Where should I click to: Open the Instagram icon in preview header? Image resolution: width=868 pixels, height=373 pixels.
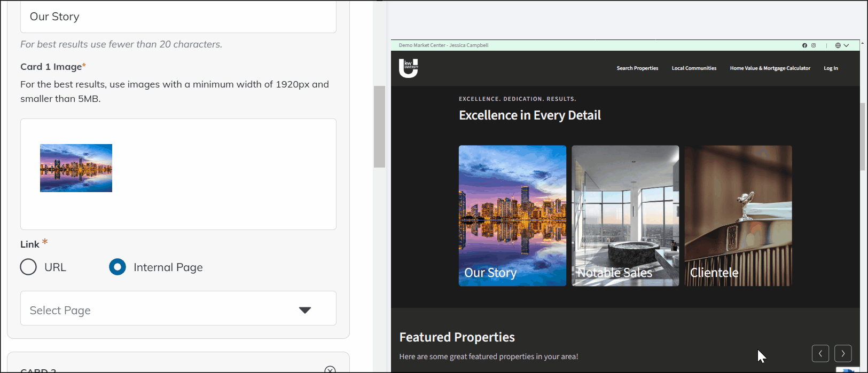tap(814, 45)
